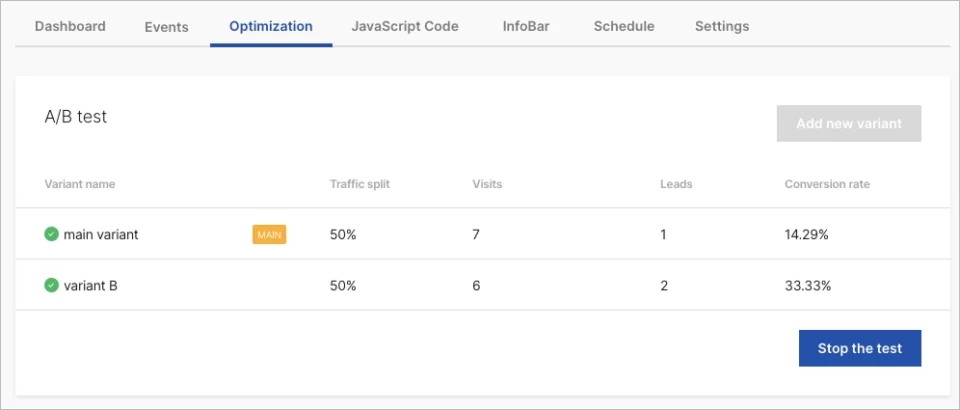Open the InfoBar tab

[526, 27]
